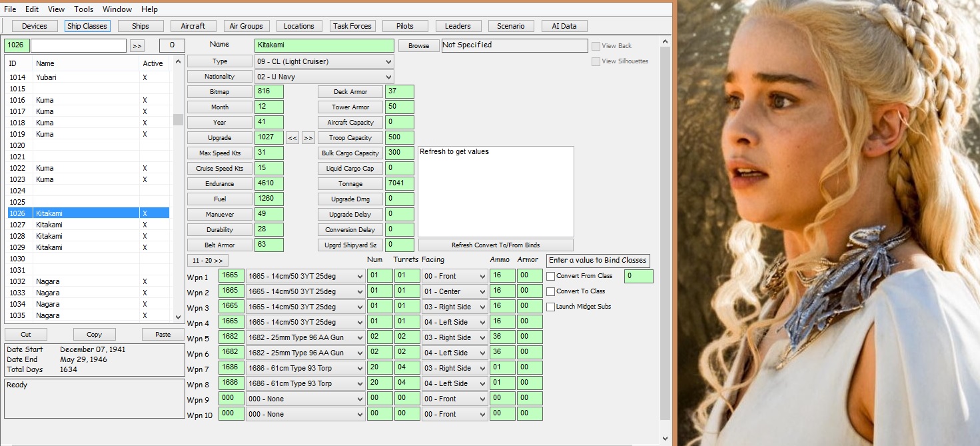Open the Edit menu

click(32, 9)
